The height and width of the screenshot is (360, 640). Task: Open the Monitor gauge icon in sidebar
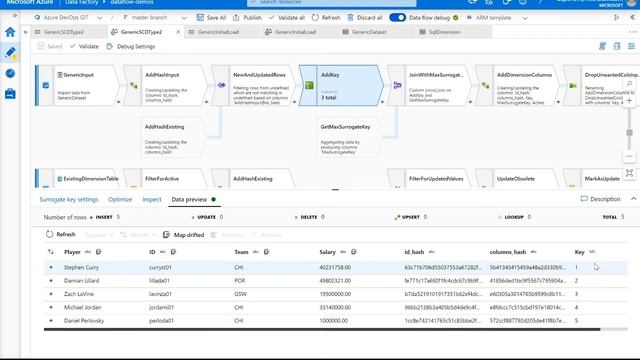click(x=10, y=73)
